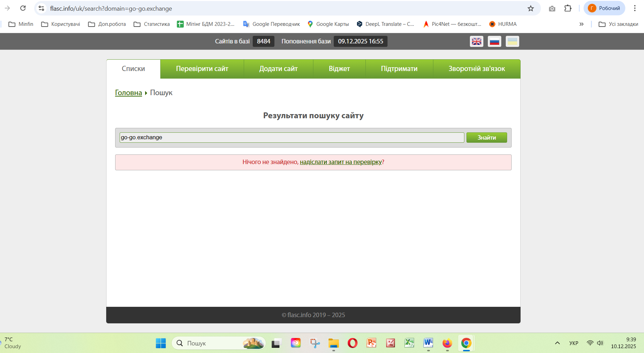Open the Віджет tab

click(x=339, y=69)
